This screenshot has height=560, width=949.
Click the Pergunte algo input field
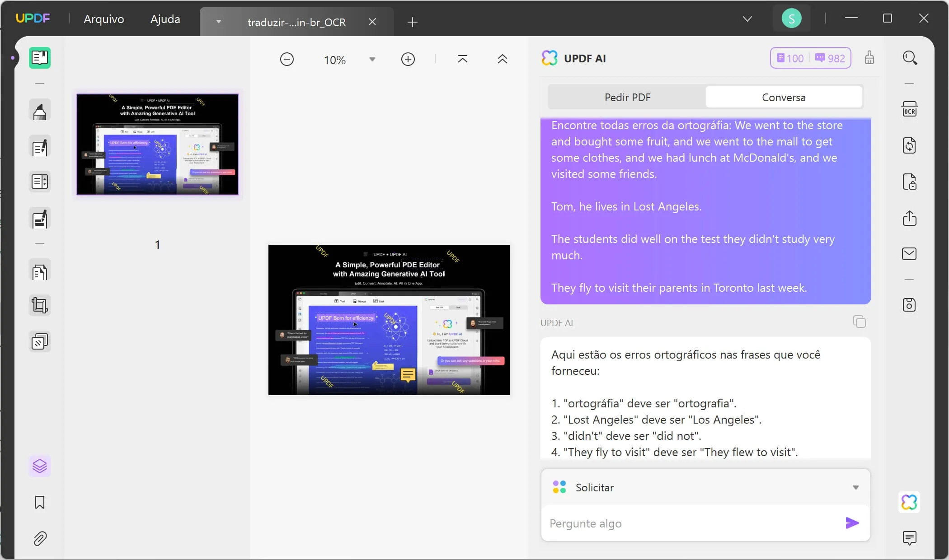(x=691, y=523)
